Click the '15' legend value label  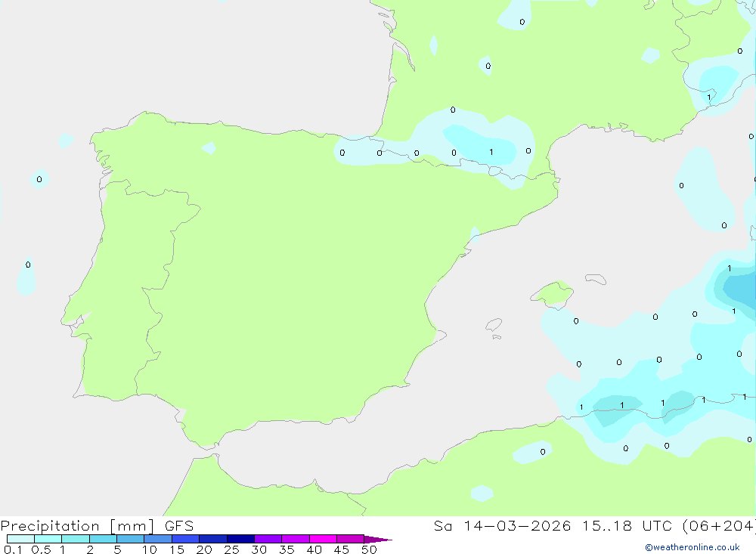pos(177,549)
